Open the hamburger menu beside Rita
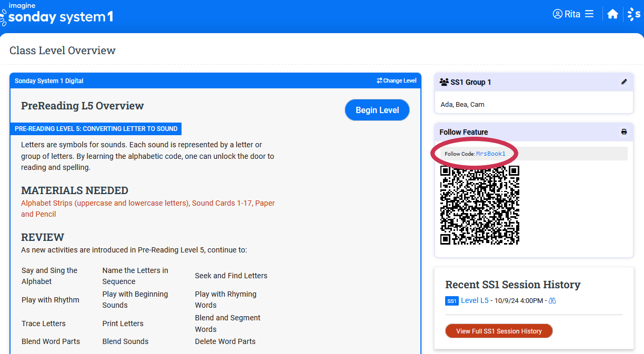Screen dimensions: 644x354 pos(589,14)
